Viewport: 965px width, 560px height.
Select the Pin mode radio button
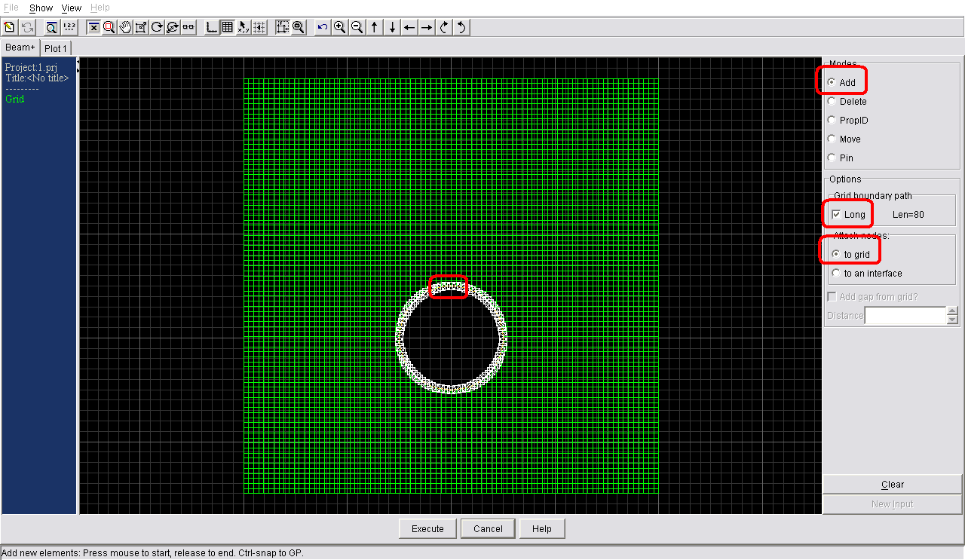point(832,158)
